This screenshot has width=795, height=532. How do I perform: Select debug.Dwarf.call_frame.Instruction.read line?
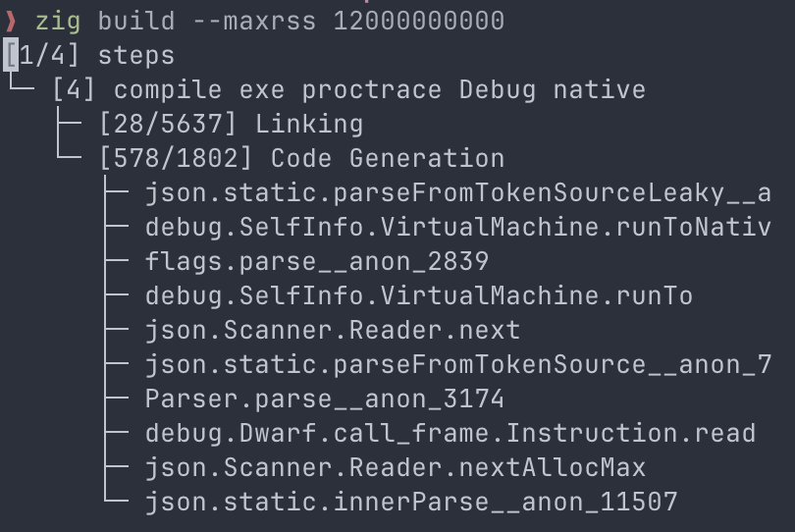click(x=450, y=433)
